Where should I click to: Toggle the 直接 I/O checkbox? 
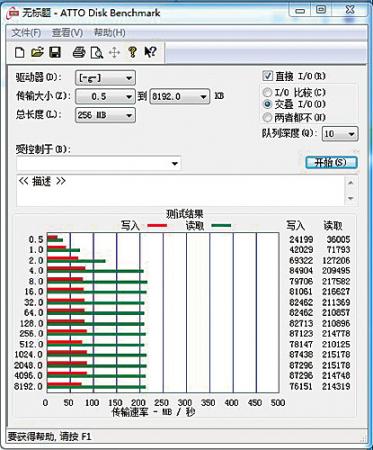[x=267, y=76]
